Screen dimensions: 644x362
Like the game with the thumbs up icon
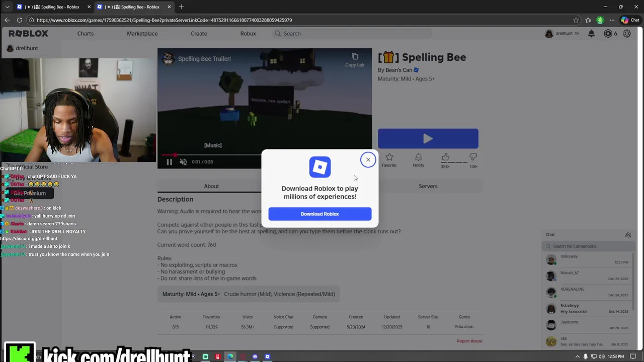point(445,157)
